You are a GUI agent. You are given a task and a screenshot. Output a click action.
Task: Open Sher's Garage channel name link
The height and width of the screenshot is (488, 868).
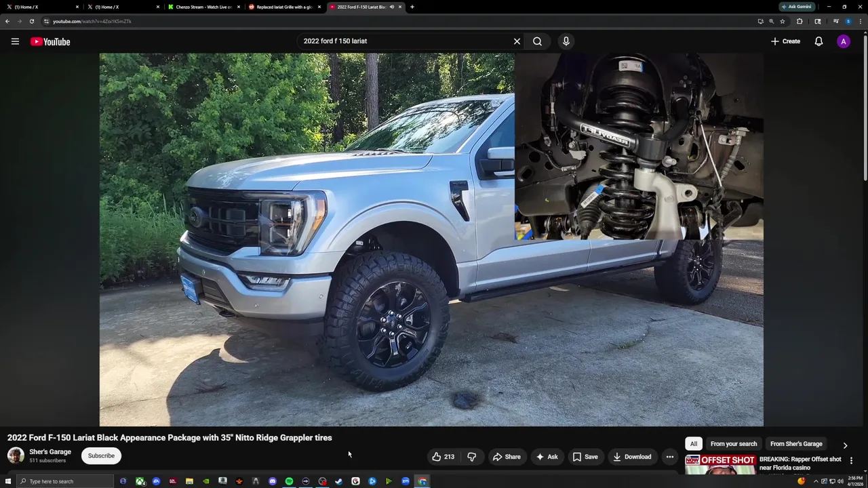50,451
